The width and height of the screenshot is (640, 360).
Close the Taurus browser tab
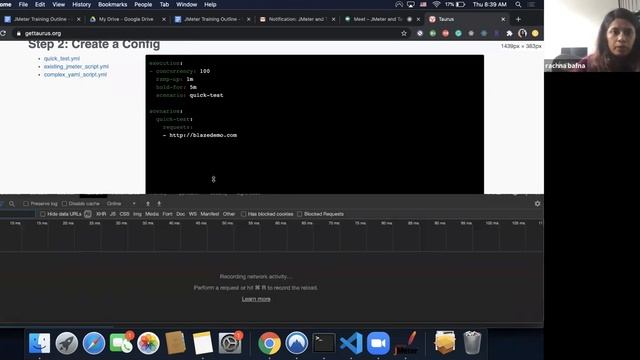503,19
